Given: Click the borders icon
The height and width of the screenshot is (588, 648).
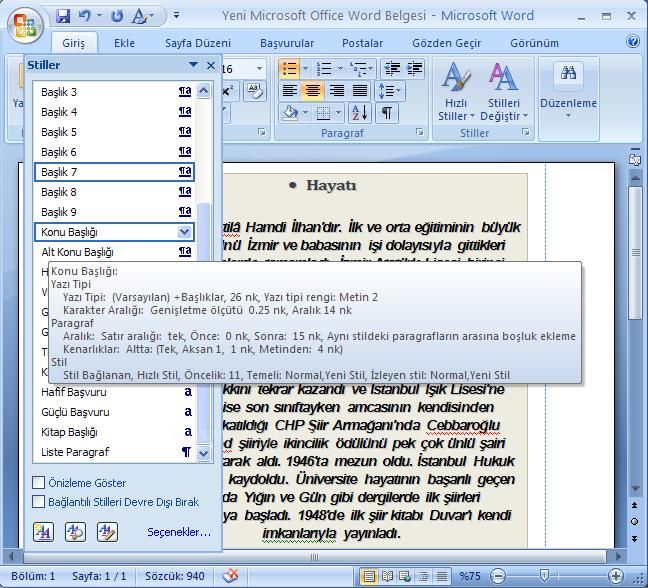Looking at the screenshot, I should click(x=323, y=112).
